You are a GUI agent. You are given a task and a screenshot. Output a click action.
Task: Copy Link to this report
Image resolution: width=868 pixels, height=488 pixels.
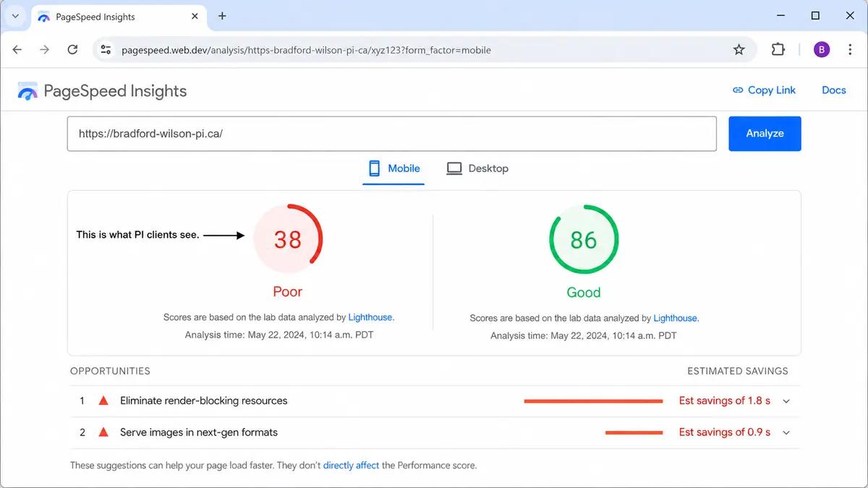764,90
